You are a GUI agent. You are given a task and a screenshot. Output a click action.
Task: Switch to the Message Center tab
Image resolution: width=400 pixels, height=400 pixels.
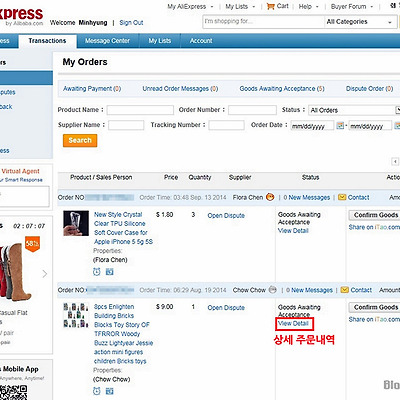[107, 41]
